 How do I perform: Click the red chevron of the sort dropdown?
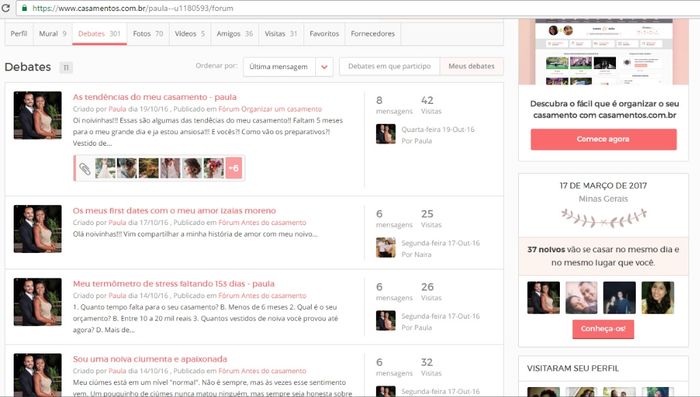tap(324, 67)
